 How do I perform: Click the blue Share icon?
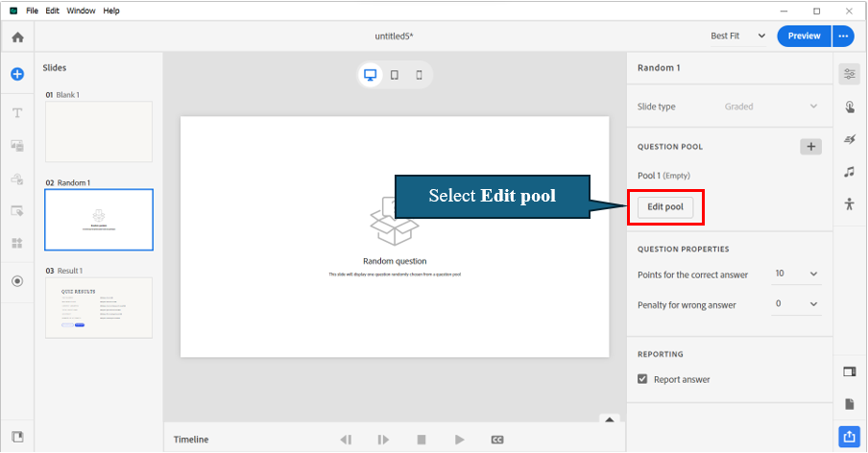849,437
